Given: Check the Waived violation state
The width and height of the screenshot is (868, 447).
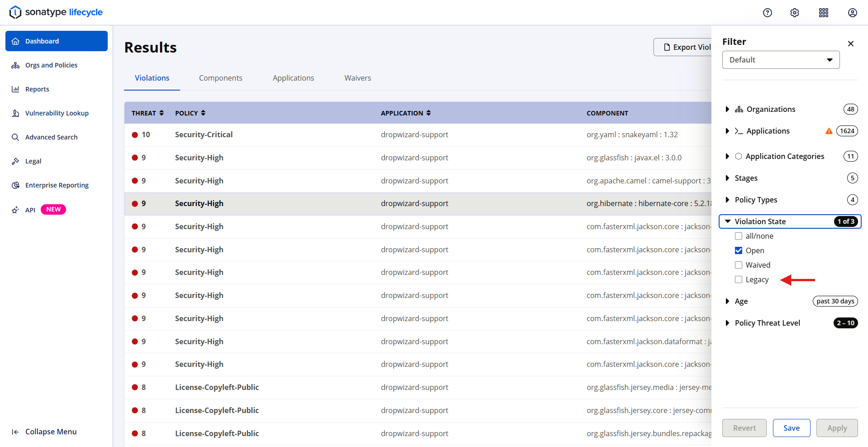Looking at the screenshot, I should point(739,265).
